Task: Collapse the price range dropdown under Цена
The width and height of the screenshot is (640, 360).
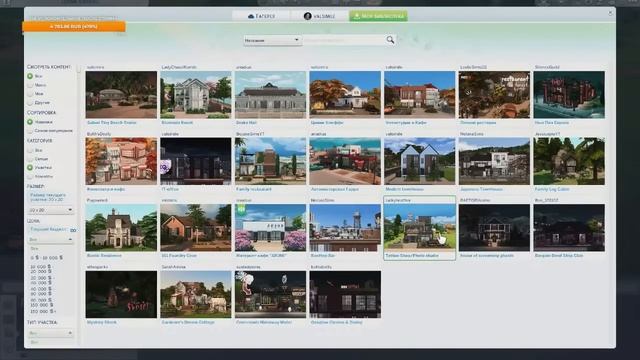Action: [50, 240]
